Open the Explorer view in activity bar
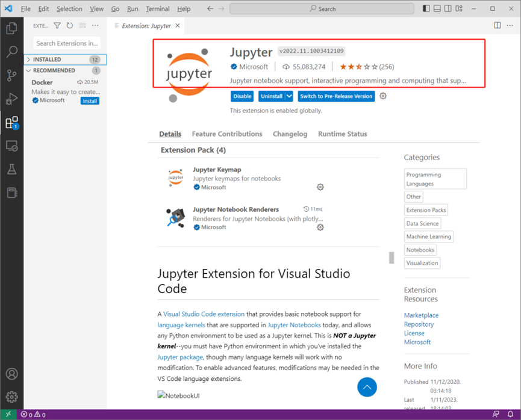Viewport: 521px width, 420px height. 11,28
